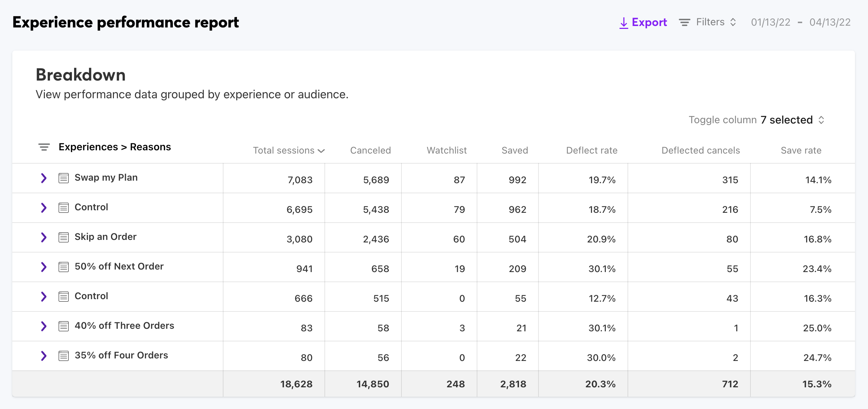Screen dimensions: 868x409
Task: Click the Export download arrow icon
Action: pyautogui.click(x=624, y=23)
